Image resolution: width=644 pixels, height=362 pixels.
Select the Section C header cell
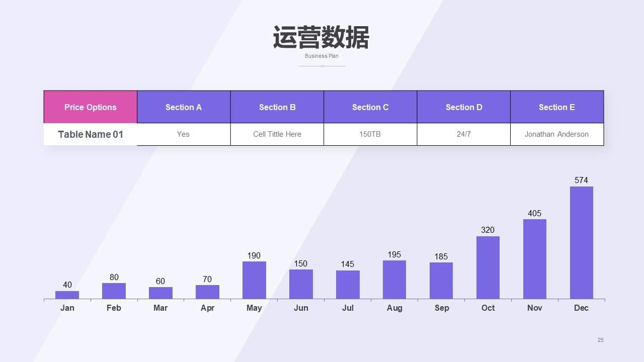pyautogui.click(x=370, y=107)
